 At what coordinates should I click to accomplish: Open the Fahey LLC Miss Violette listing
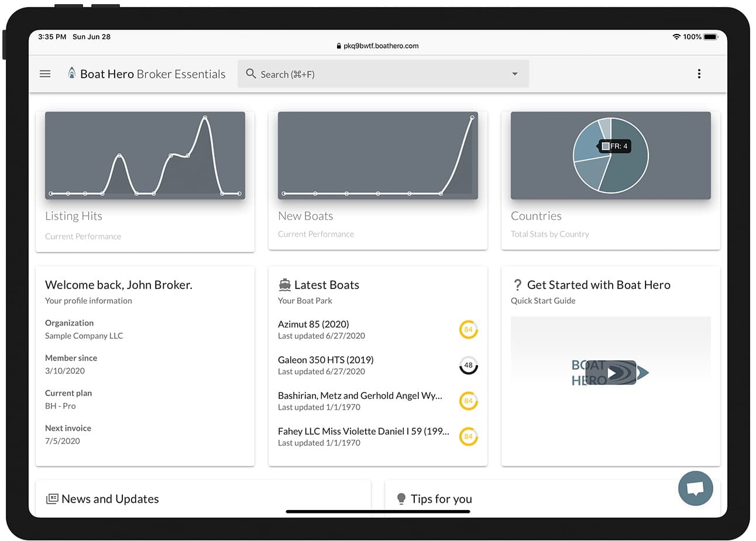tap(363, 431)
